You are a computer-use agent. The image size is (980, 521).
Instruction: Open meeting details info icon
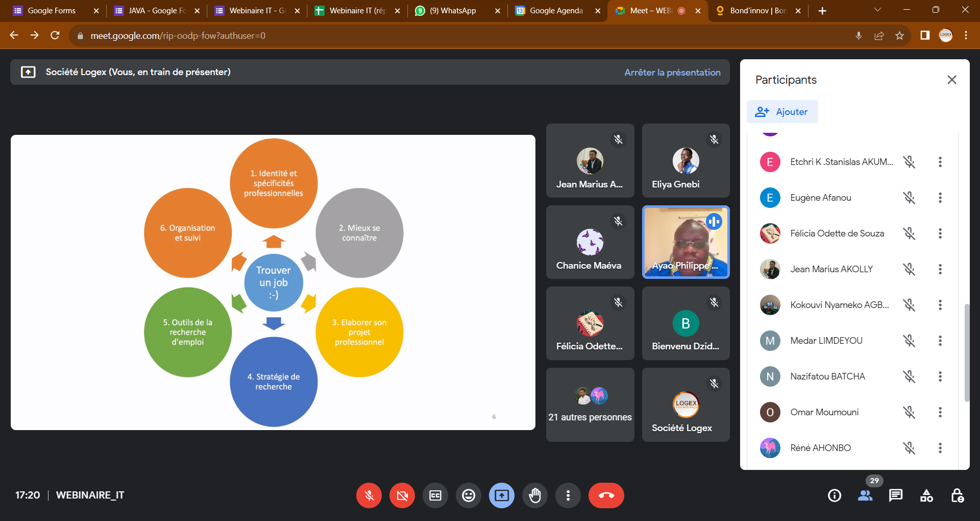pos(835,495)
